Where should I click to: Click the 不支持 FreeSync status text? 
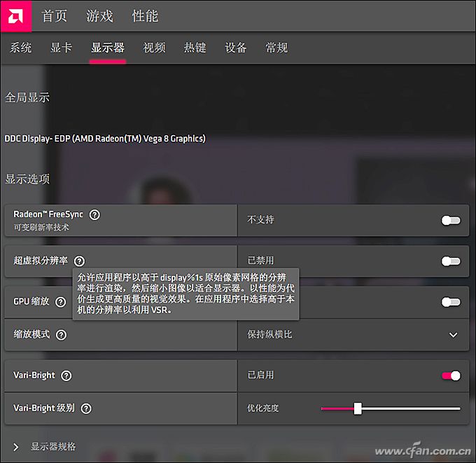click(261, 219)
